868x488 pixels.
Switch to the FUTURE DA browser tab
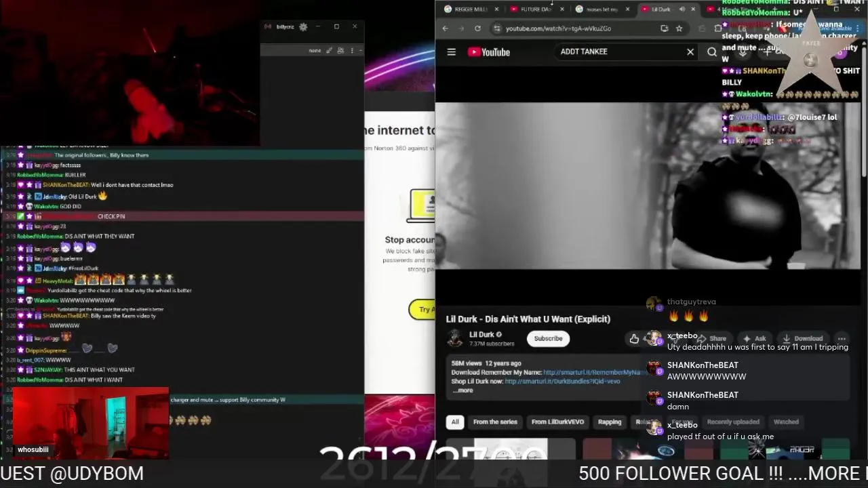(x=536, y=9)
